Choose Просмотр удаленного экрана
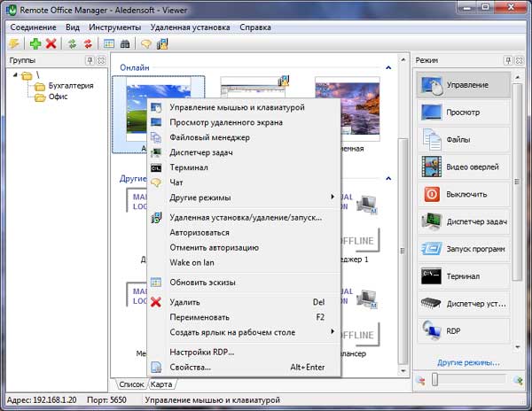This screenshot has height=411, width=532. pyautogui.click(x=244, y=122)
